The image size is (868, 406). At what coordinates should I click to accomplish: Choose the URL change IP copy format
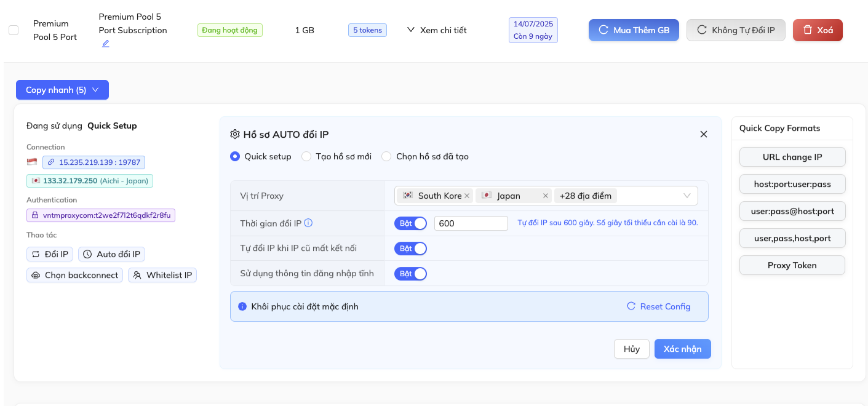click(792, 157)
